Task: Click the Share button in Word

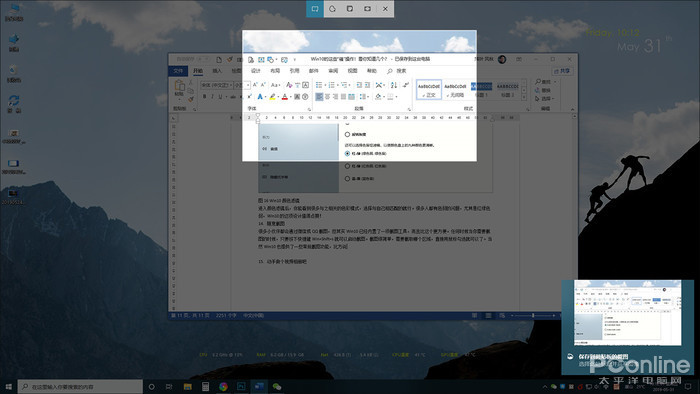Action: click(x=562, y=71)
